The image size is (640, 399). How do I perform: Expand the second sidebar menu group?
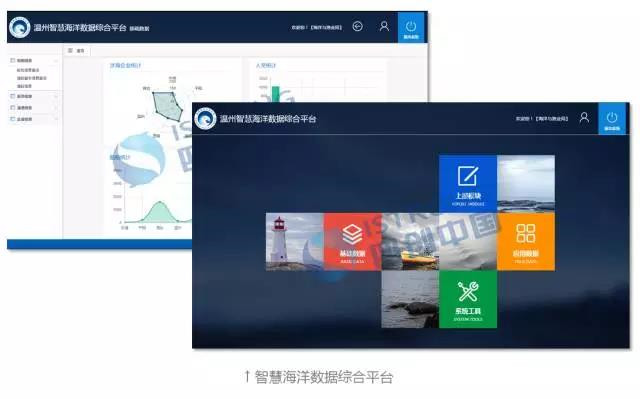(x=33, y=96)
